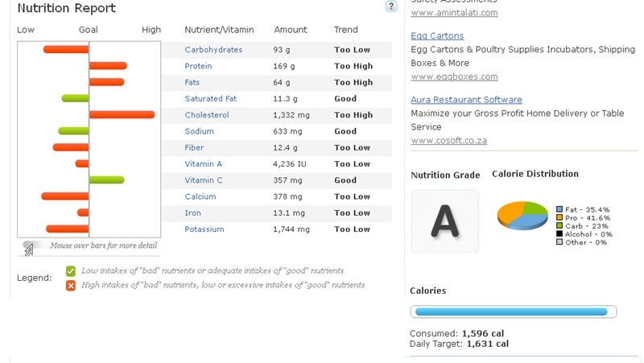The image size is (644, 363).
Task: Open the Egg Cartons ad link
Action: click(437, 36)
